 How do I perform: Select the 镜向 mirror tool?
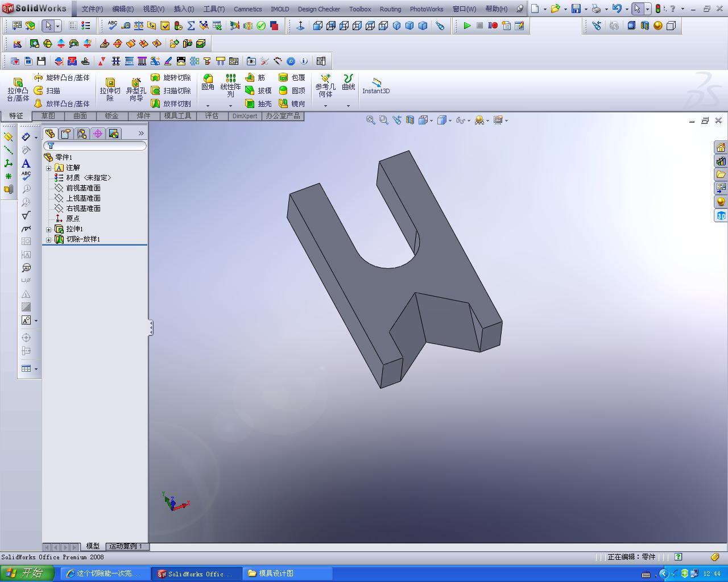coord(292,103)
